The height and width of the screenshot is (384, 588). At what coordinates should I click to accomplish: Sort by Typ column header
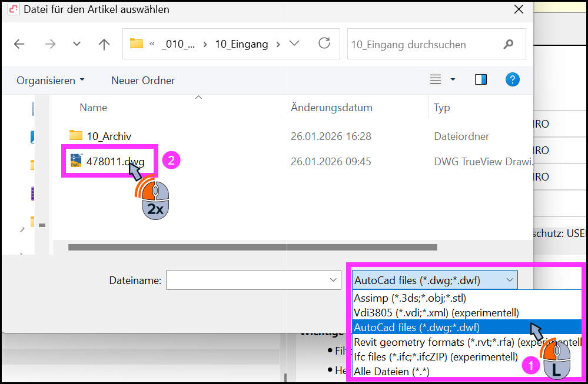(x=442, y=108)
